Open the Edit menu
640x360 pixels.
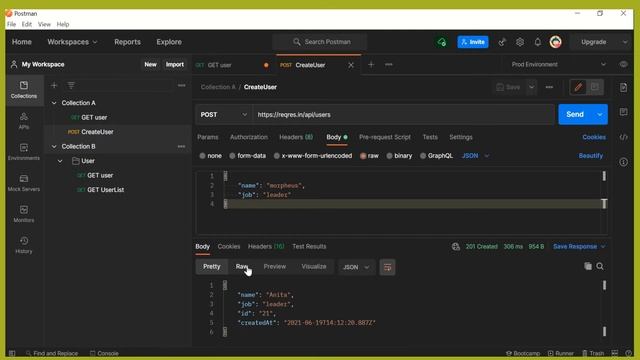click(27, 24)
